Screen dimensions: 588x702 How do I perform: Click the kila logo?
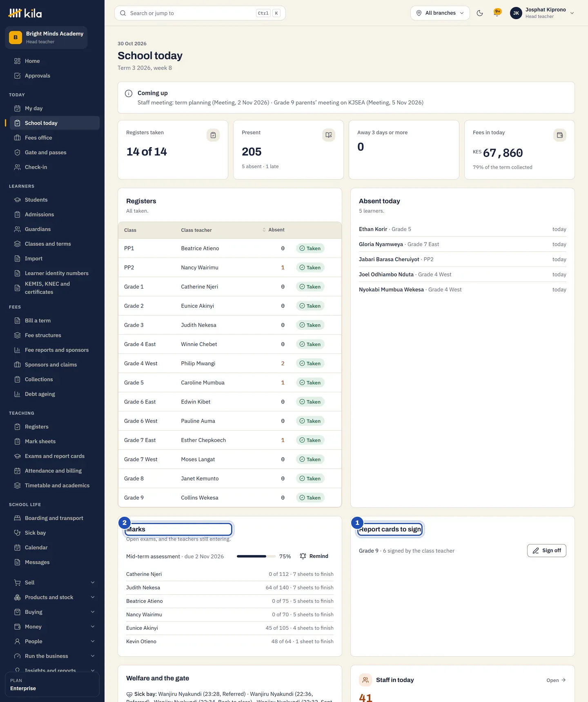[x=25, y=13]
